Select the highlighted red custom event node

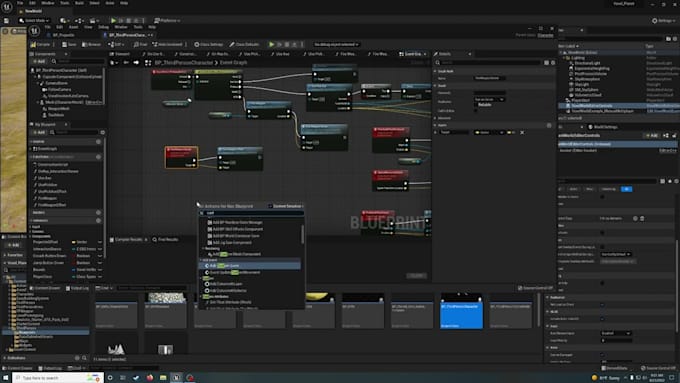click(181, 157)
